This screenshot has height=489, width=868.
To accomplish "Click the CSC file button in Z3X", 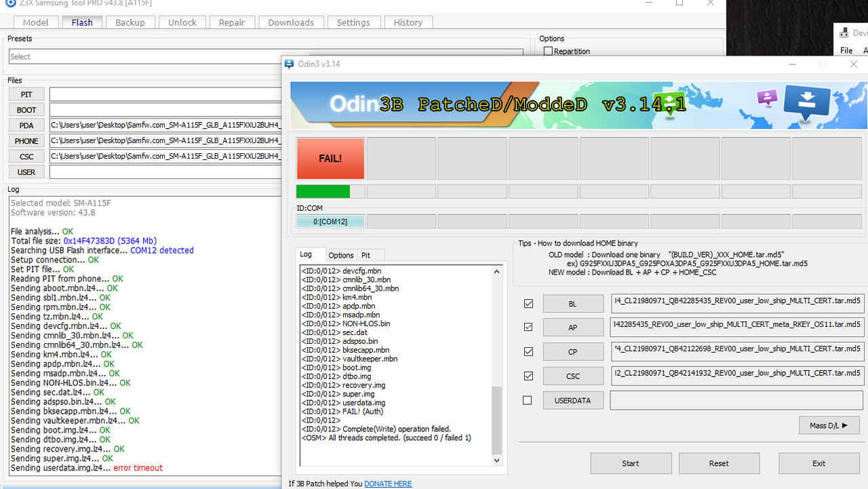I will point(26,157).
